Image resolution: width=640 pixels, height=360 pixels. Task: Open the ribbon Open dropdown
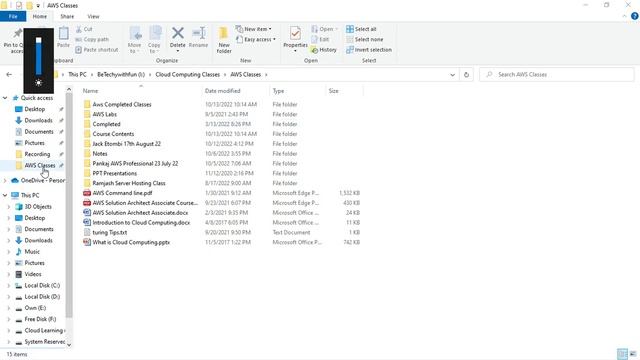coord(324,29)
